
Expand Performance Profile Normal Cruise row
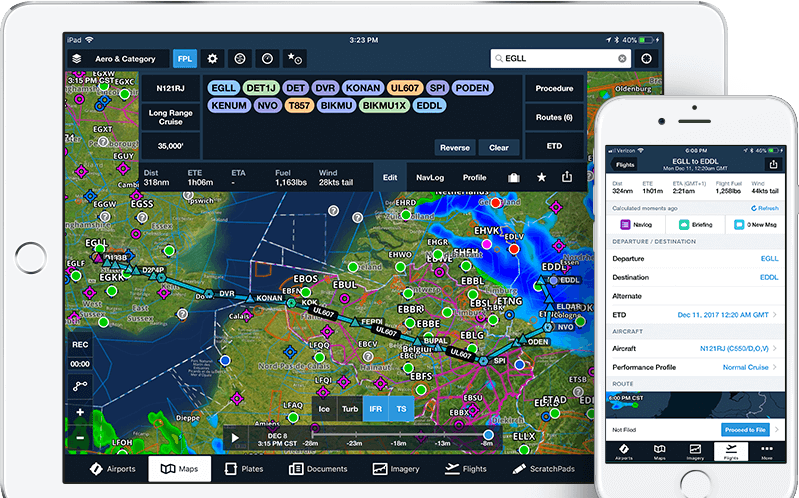(x=696, y=367)
